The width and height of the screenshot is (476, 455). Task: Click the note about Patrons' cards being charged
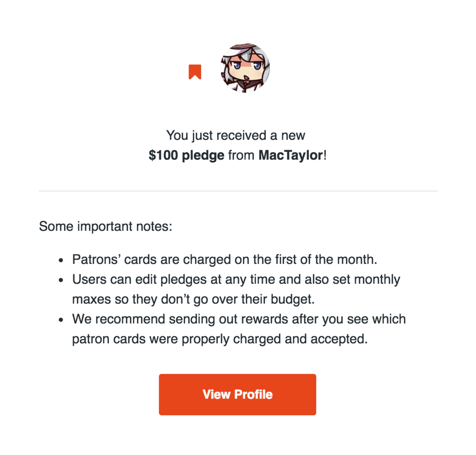tap(225, 260)
